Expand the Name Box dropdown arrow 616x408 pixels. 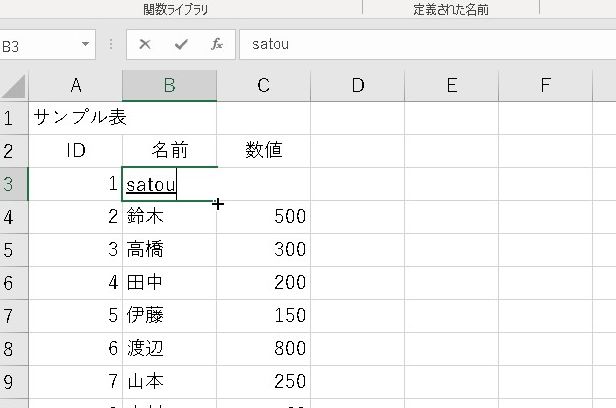pyautogui.click(x=85, y=45)
